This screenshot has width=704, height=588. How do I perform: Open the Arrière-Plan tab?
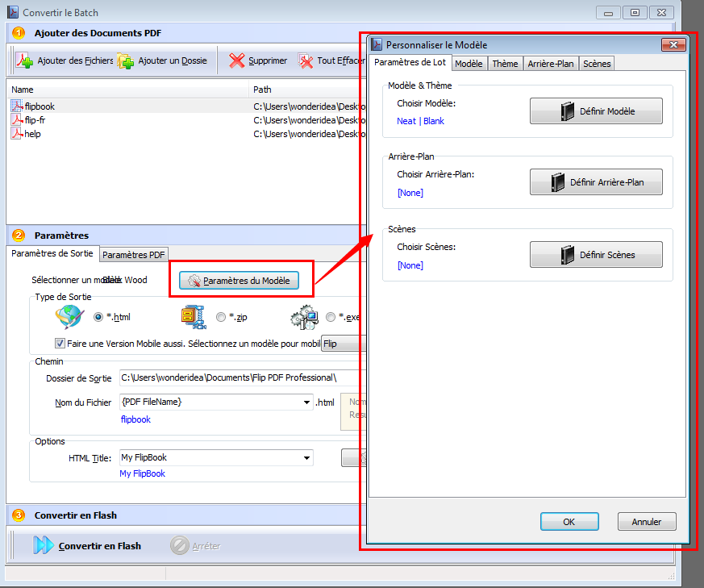click(551, 64)
